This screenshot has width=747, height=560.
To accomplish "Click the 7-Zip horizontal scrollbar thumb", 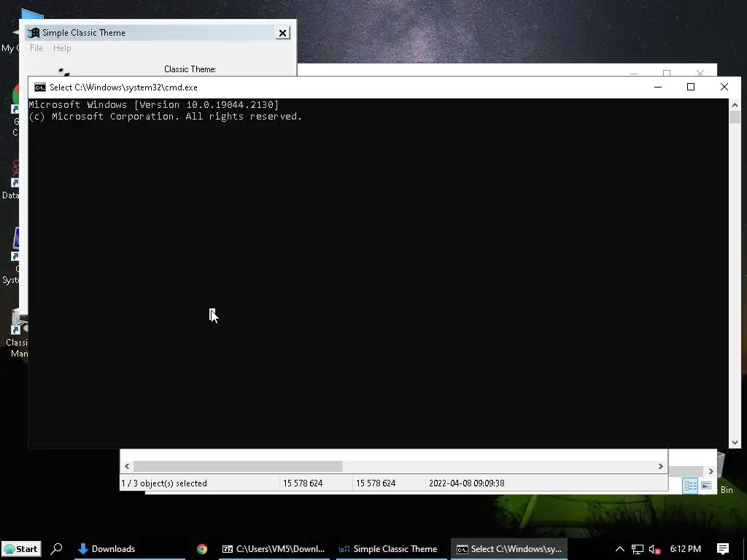I will point(238,466).
